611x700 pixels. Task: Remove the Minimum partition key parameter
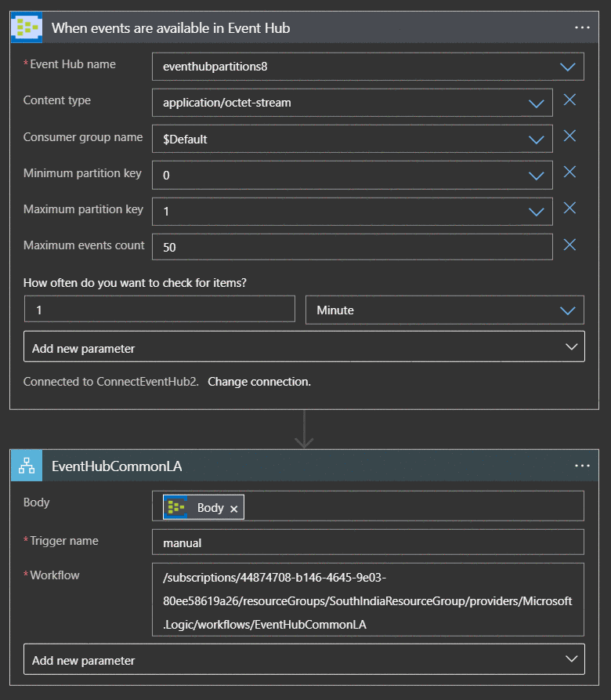point(569,172)
